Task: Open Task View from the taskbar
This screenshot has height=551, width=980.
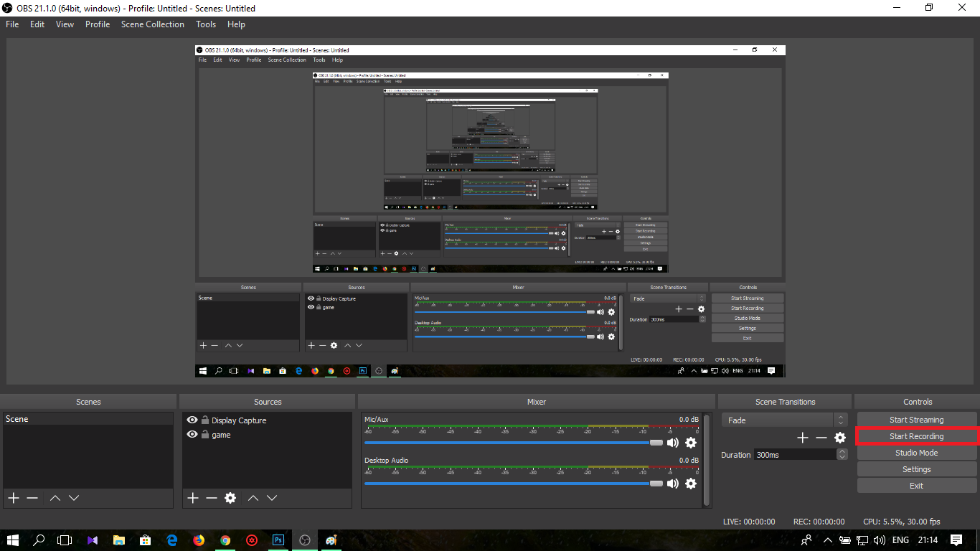Action: coord(65,540)
